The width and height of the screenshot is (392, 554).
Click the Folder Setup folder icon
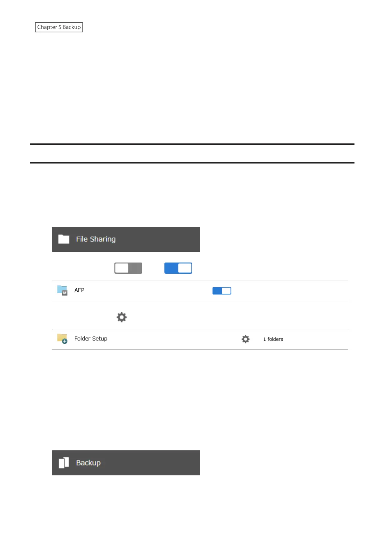[x=62, y=339]
